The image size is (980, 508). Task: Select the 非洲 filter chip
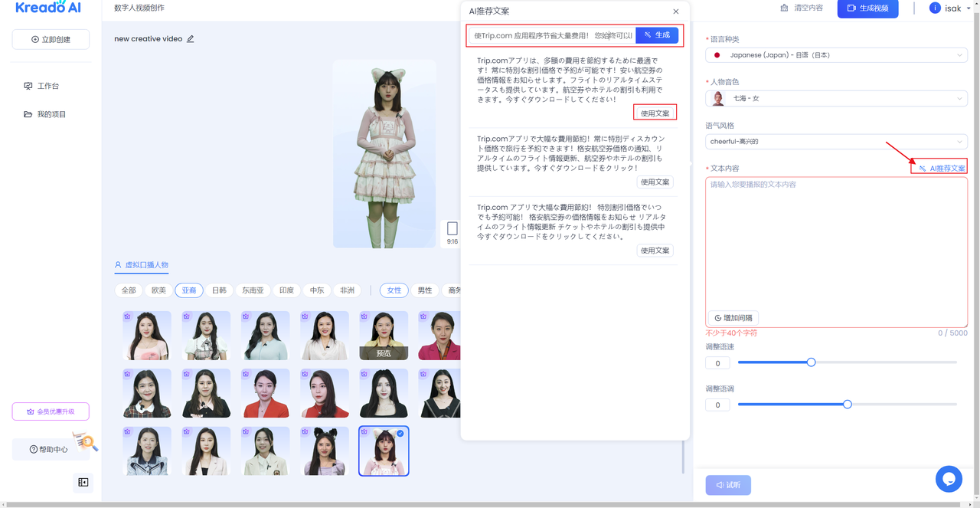pyautogui.click(x=348, y=290)
